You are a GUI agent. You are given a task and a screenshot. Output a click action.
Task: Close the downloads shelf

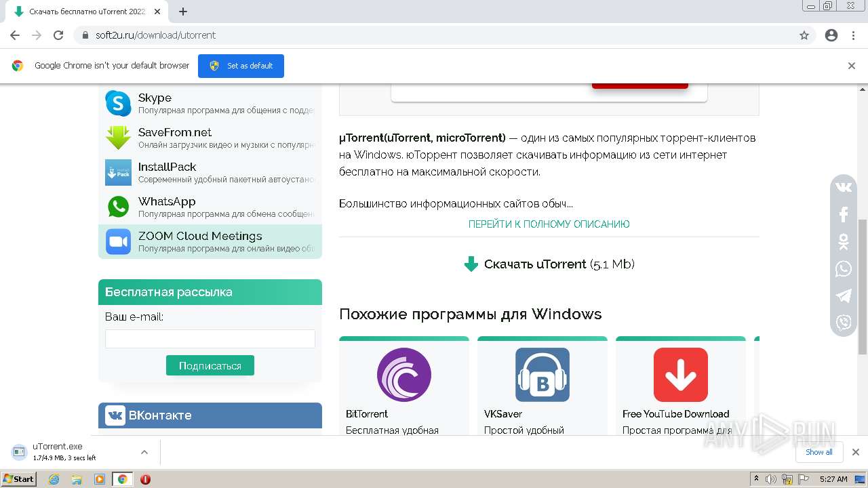[856, 452]
